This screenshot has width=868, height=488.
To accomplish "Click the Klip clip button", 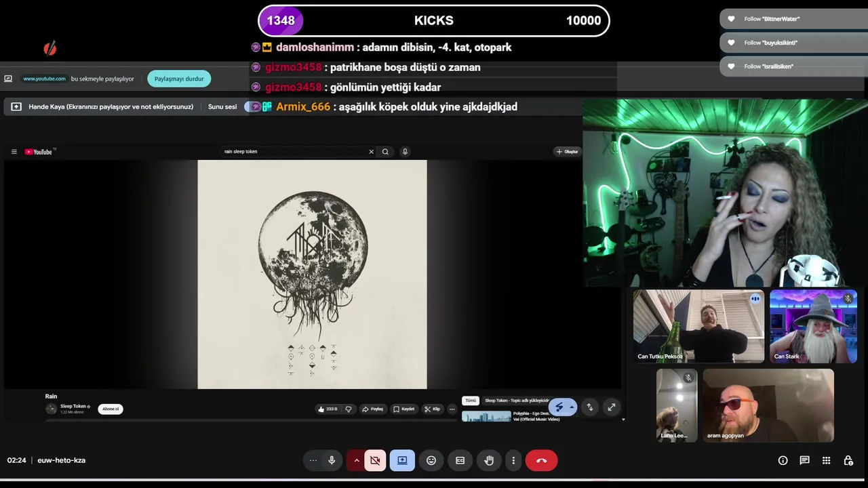I will [432, 409].
